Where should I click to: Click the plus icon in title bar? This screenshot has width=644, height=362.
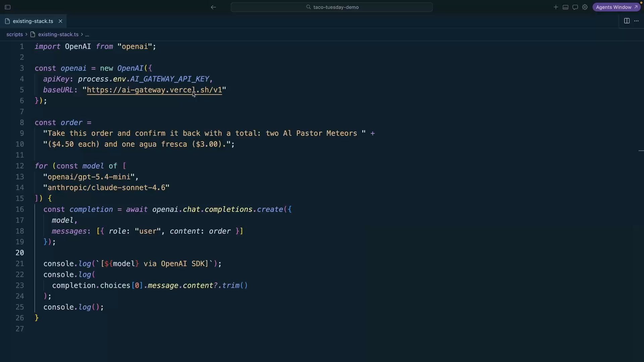[x=556, y=7]
